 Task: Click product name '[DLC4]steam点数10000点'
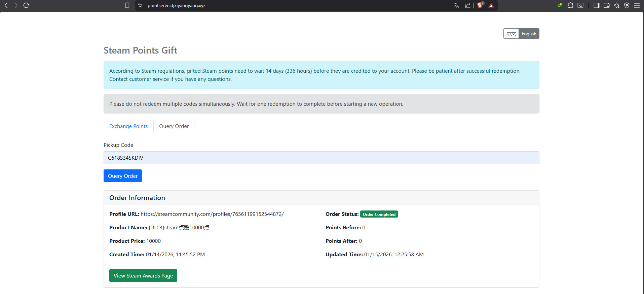coord(179,228)
